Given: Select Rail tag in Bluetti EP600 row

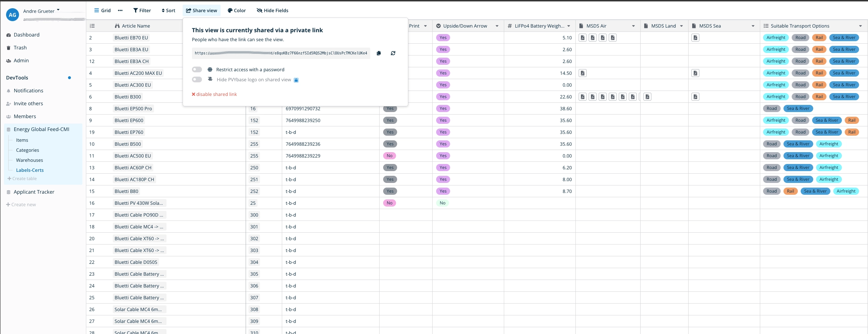Looking at the screenshot, I should (852, 120).
